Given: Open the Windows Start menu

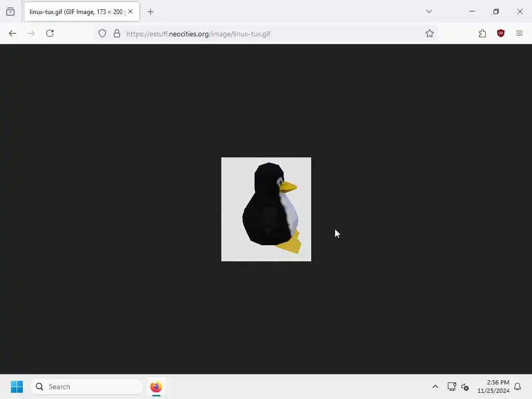Looking at the screenshot, I should [x=17, y=387].
